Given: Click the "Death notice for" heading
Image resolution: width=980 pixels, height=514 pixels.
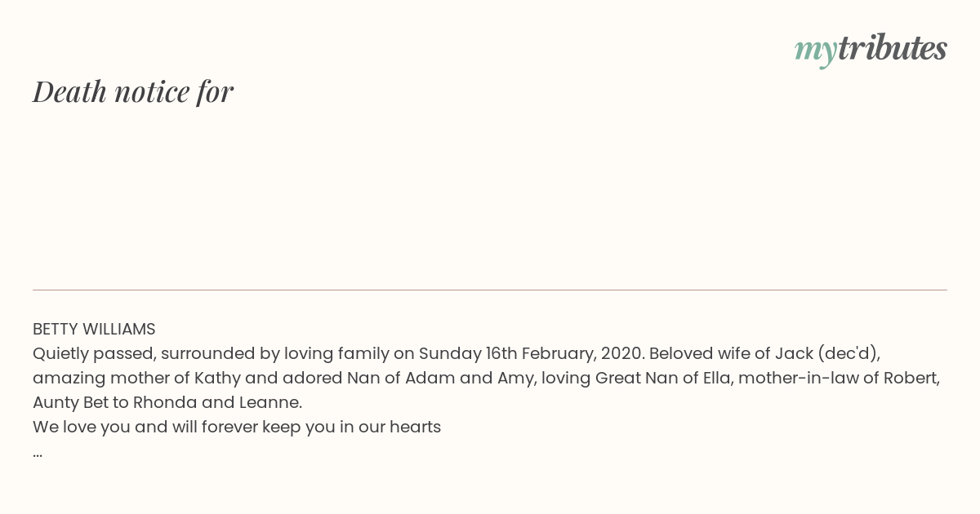Looking at the screenshot, I should pos(133,91).
